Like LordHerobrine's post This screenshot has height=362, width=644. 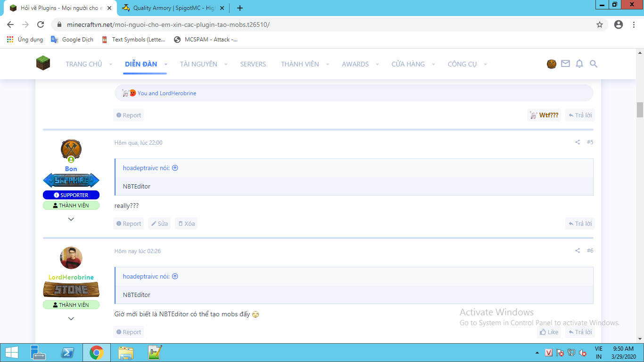pos(549,332)
